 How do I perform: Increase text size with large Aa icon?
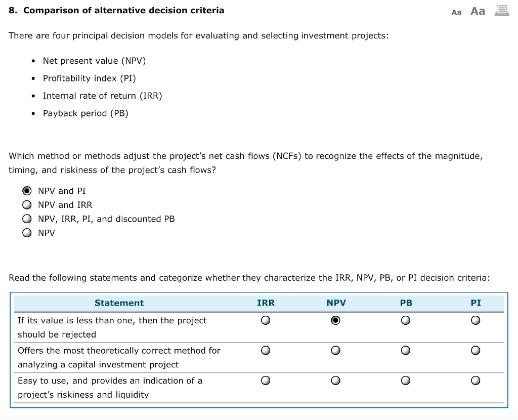coord(477,11)
